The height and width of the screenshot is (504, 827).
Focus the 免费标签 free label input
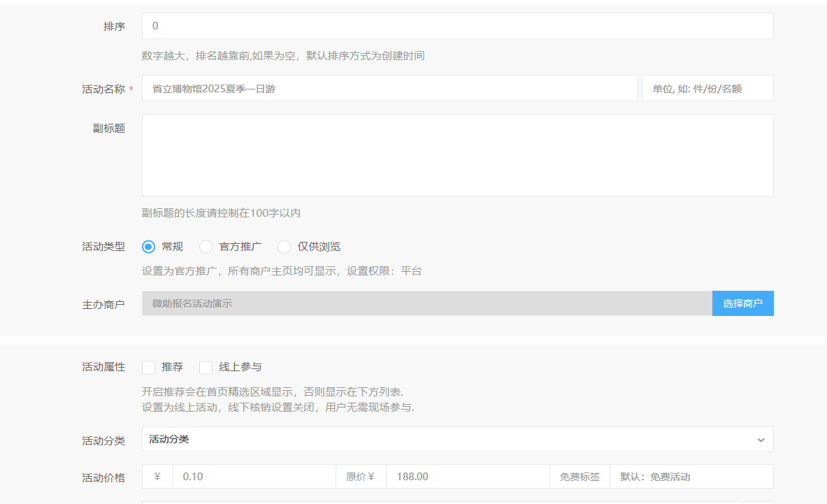[x=691, y=477]
